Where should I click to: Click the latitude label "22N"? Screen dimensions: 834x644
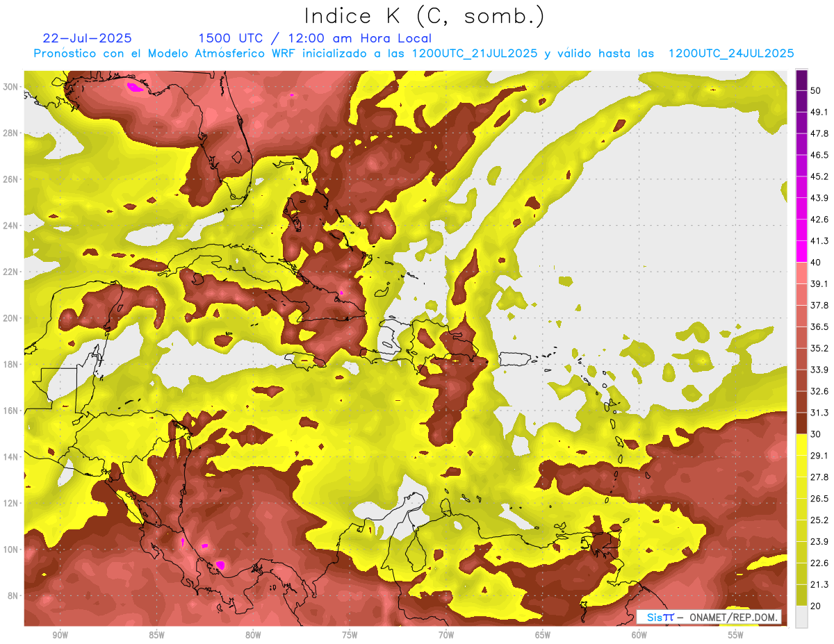click(x=10, y=272)
